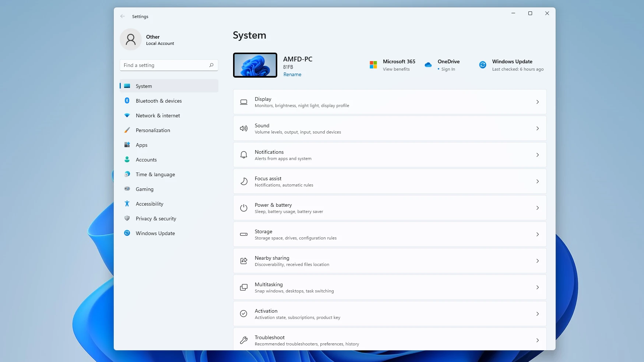Expand the Storage row chevron

(537, 234)
